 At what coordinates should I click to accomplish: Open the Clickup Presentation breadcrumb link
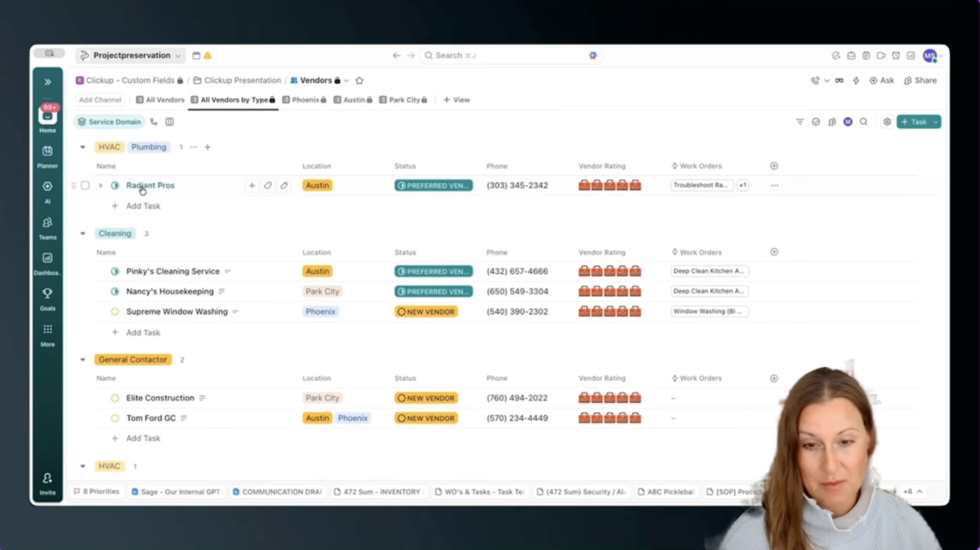(x=237, y=81)
